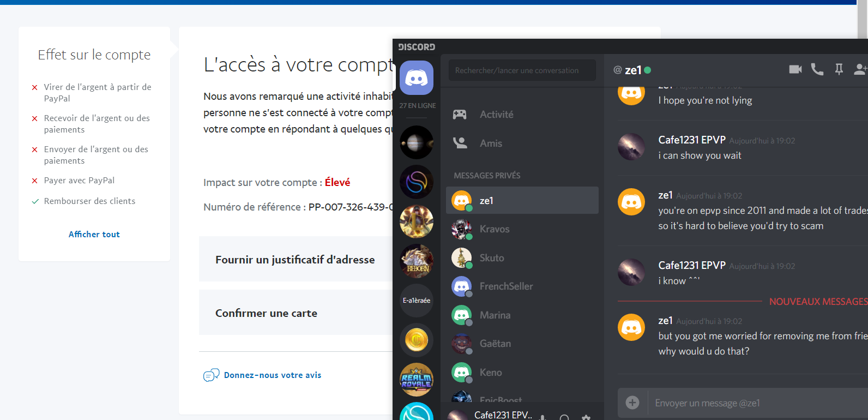This screenshot has height=420, width=868.
Task: Click Cafe1231 avatar on 'i know' message
Action: [x=631, y=272]
